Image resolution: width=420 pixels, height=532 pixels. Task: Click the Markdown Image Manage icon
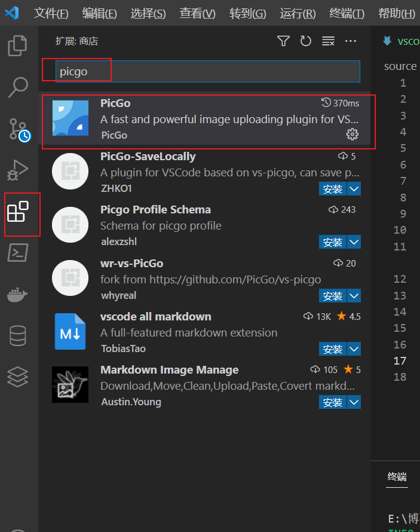click(70, 384)
